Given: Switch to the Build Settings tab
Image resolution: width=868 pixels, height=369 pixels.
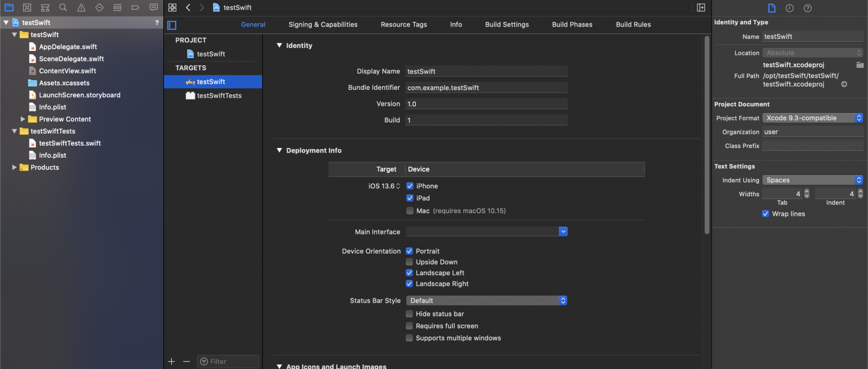Looking at the screenshot, I should pos(506,24).
